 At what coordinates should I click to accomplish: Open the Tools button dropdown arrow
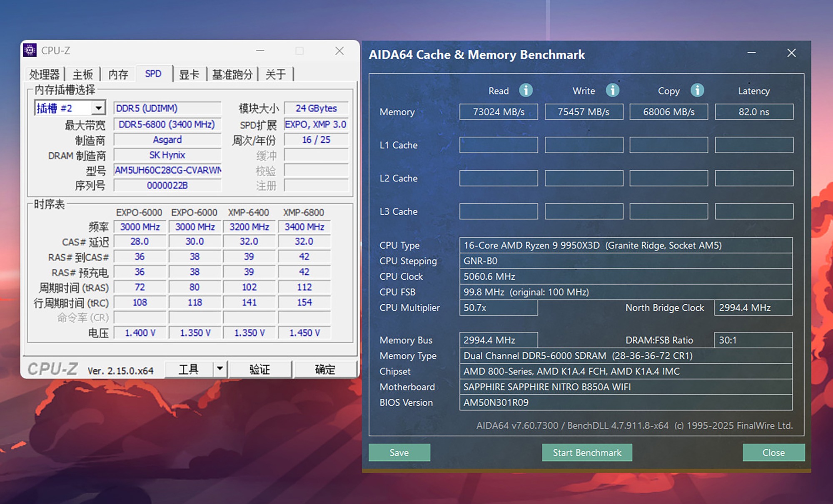219,369
